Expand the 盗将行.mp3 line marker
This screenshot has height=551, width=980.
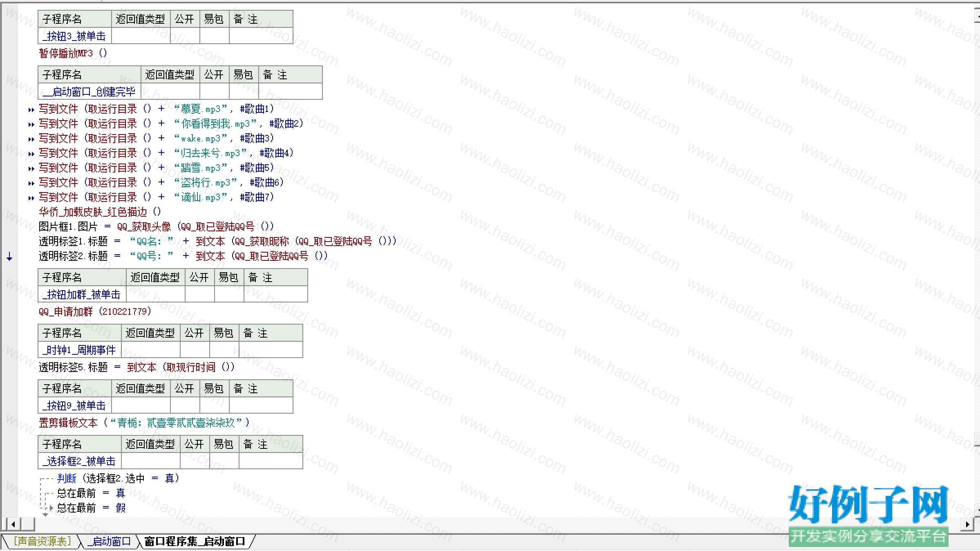[x=31, y=183]
